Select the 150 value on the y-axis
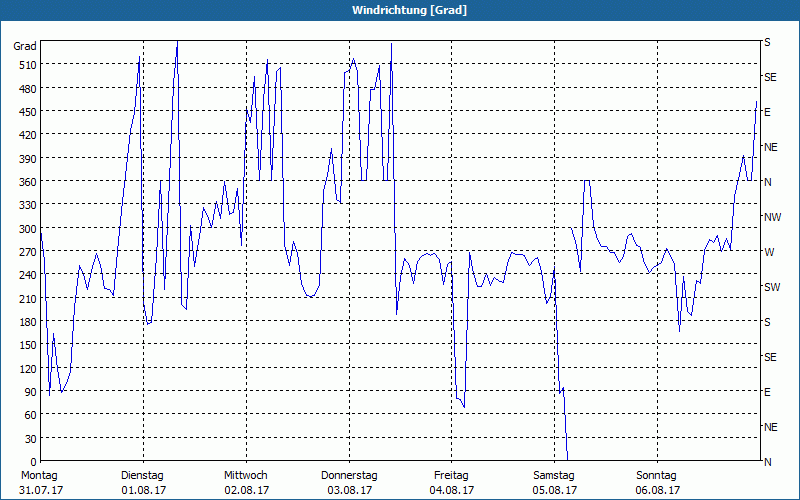Image resolution: width=800 pixels, height=500 pixels. (28, 345)
